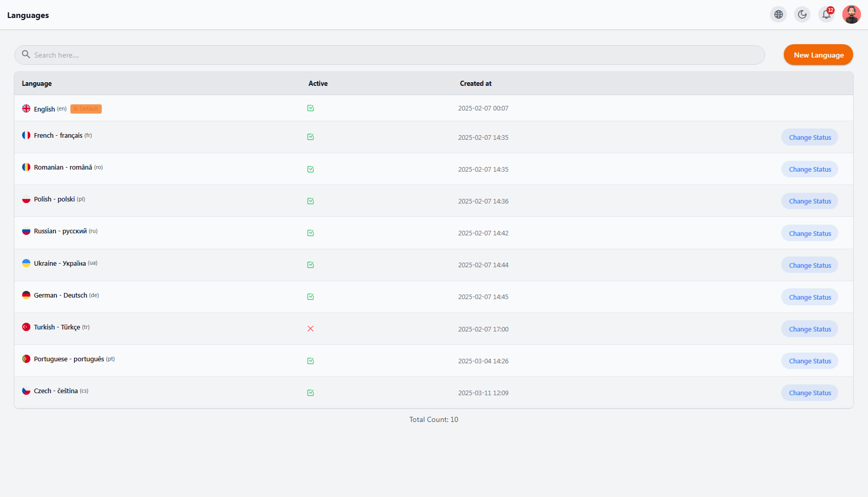Create a New Language

[x=819, y=55]
